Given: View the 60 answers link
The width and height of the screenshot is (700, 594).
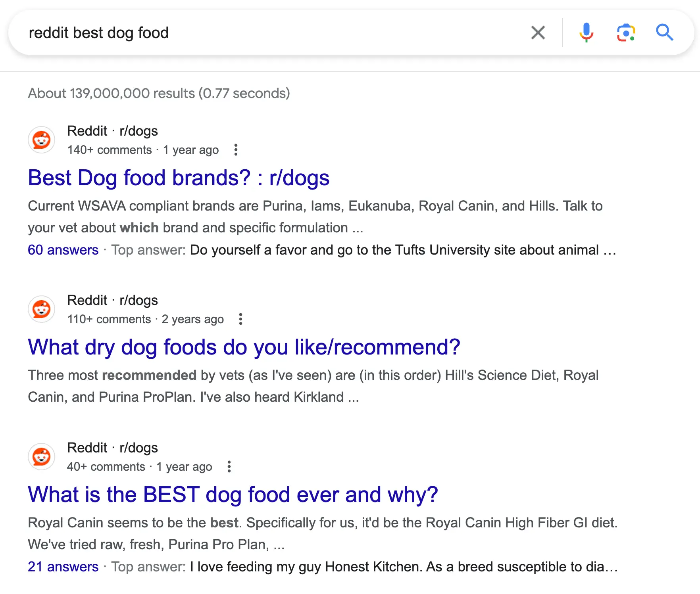Looking at the screenshot, I should point(63,250).
